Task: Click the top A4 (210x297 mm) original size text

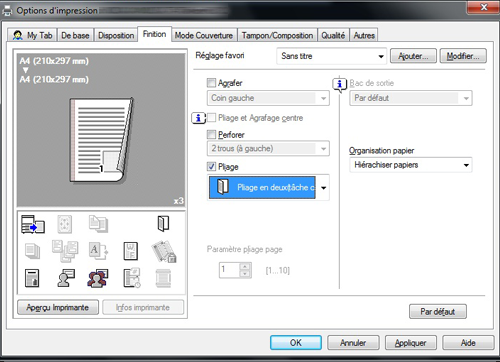Action: [x=54, y=61]
